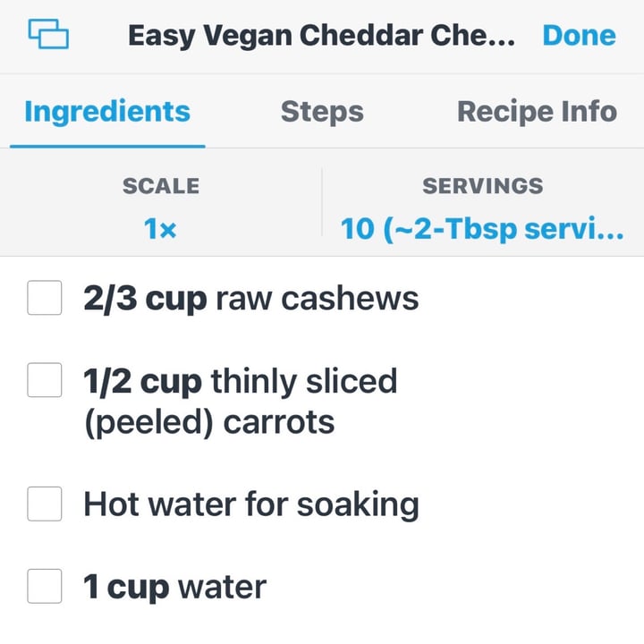The height and width of the screenshot is (644, 644).
Task: Tap the Done button
Action: (579, 35)
